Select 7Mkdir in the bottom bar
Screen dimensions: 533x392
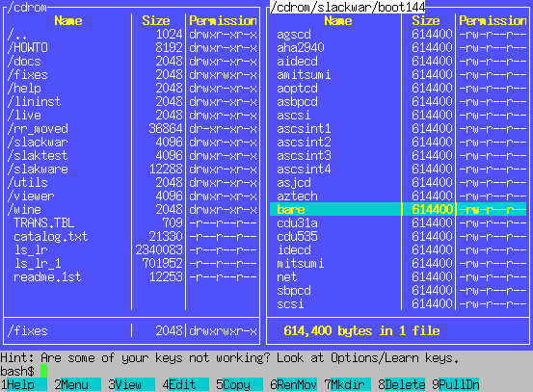347,384
